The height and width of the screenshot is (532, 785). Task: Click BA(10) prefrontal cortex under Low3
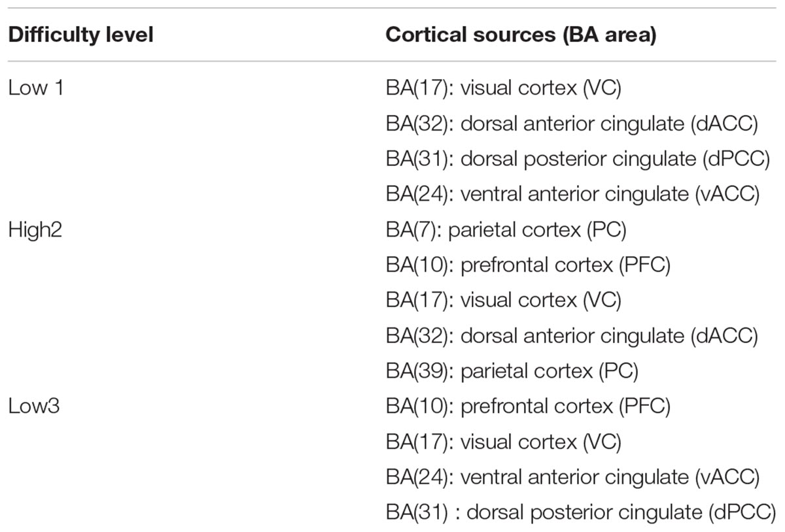529,407
